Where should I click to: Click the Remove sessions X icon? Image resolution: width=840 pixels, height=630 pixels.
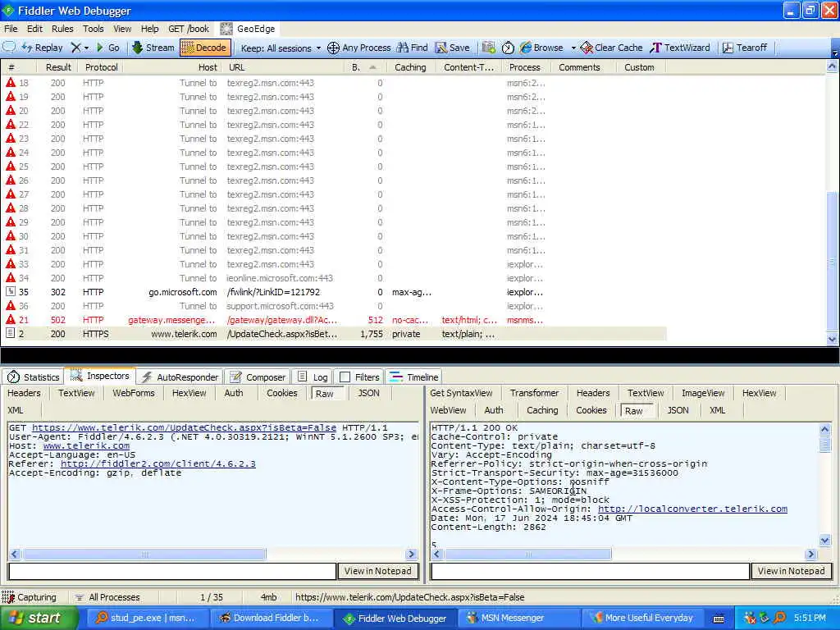(76, 48)
